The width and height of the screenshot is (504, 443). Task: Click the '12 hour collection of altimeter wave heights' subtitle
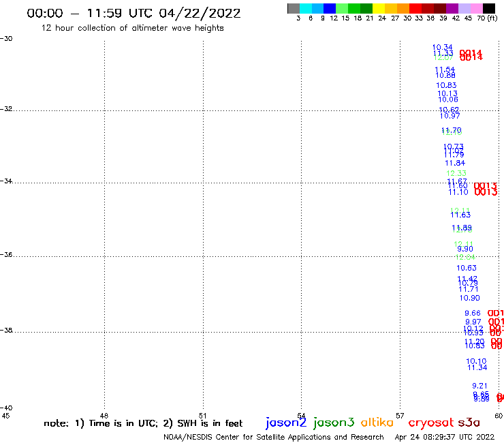point(132,28)
